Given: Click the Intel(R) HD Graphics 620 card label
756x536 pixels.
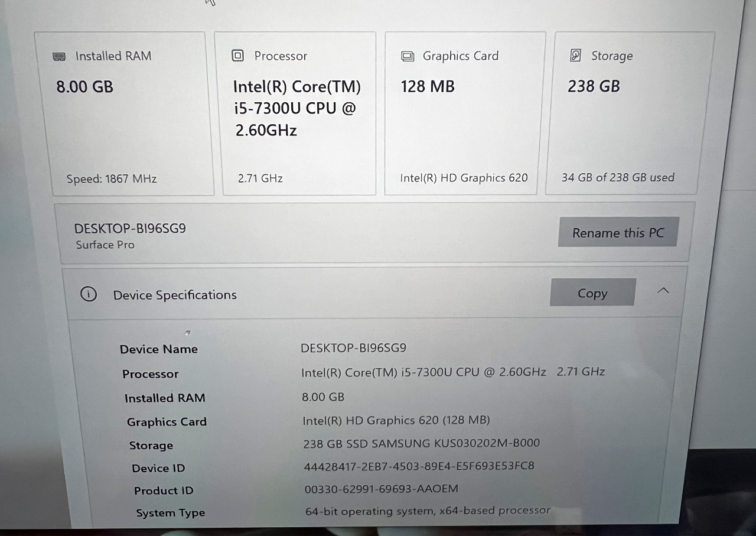Looking at the screenshot, I should [464, 178].
